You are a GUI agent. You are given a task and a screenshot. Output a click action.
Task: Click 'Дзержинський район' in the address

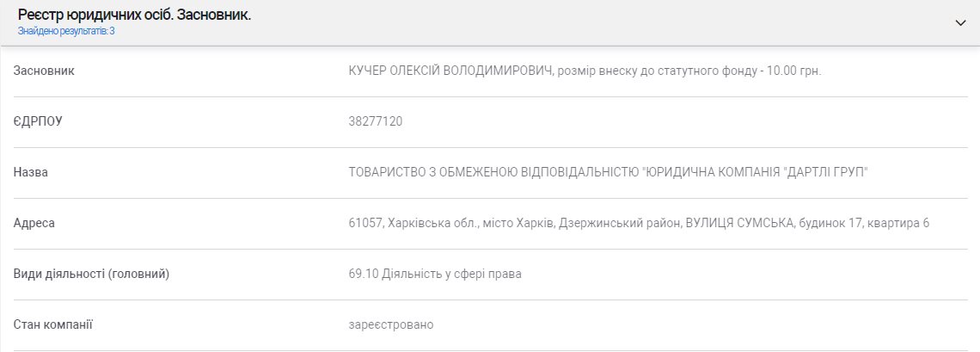pyautogui.click(x=617, y=223)
